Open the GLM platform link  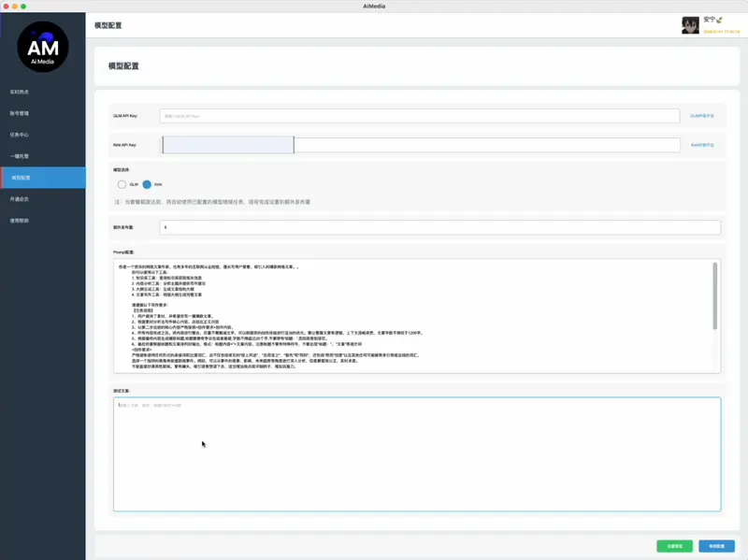(702, 116)
